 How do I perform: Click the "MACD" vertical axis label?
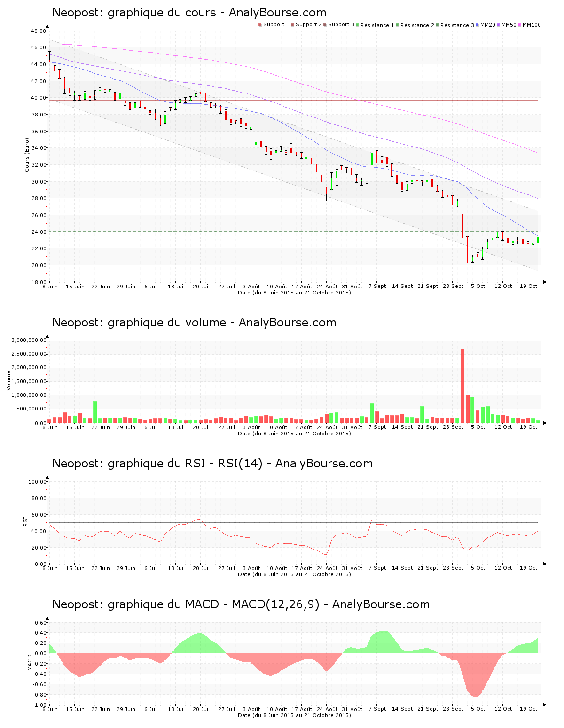click(30, 662)
